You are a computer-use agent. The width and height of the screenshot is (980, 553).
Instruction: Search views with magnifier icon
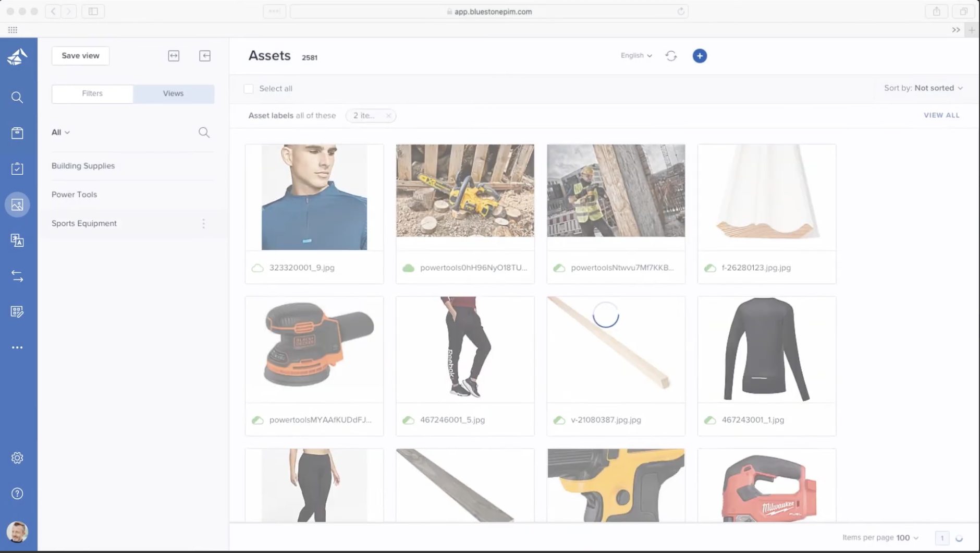pos(204,133)
